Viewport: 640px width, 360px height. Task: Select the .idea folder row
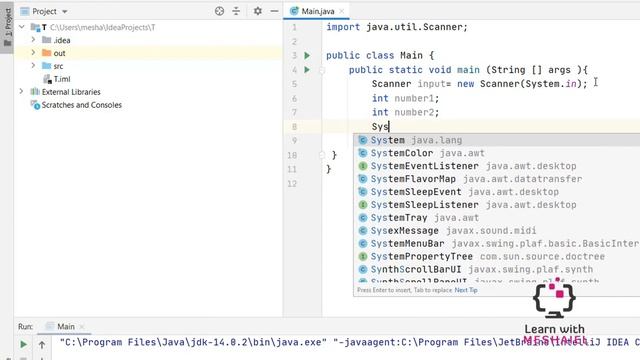148,40
